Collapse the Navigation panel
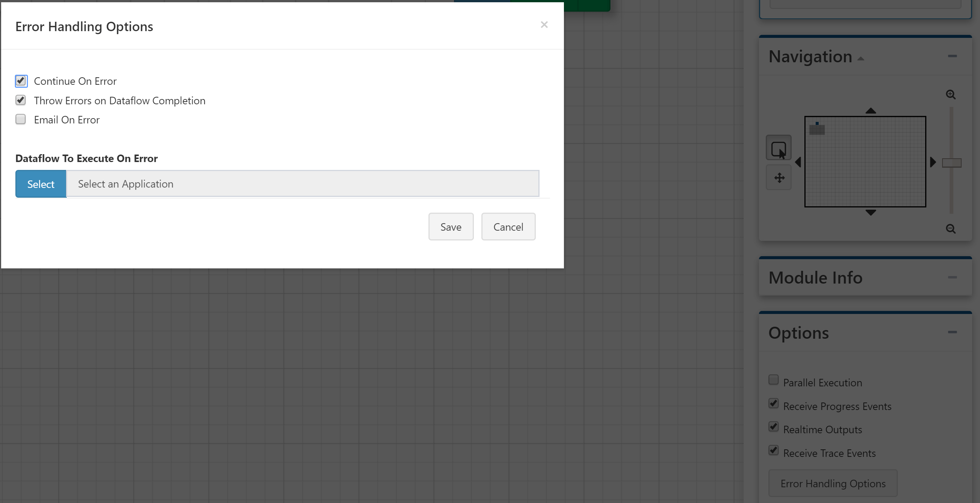 click(x=952, y=56)
